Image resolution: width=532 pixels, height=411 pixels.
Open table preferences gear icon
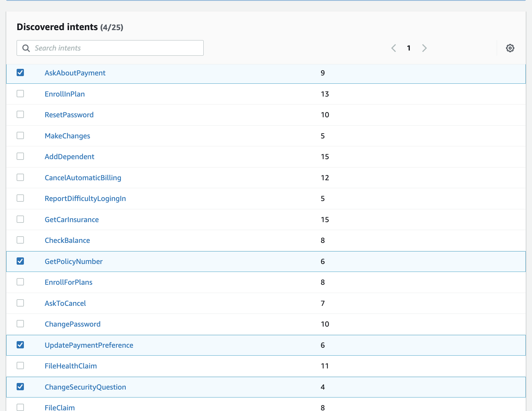pos(510,48)
